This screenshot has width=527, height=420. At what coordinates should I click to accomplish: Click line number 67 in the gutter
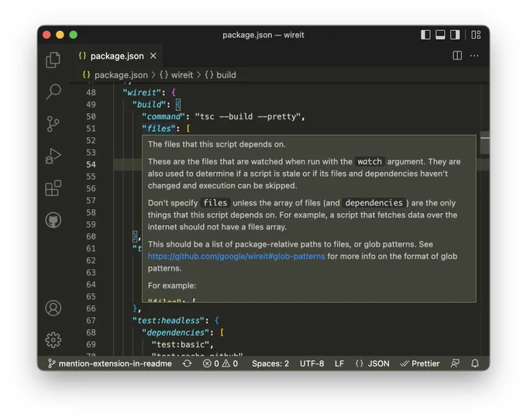pyautogui.click(x=91, y=321)
